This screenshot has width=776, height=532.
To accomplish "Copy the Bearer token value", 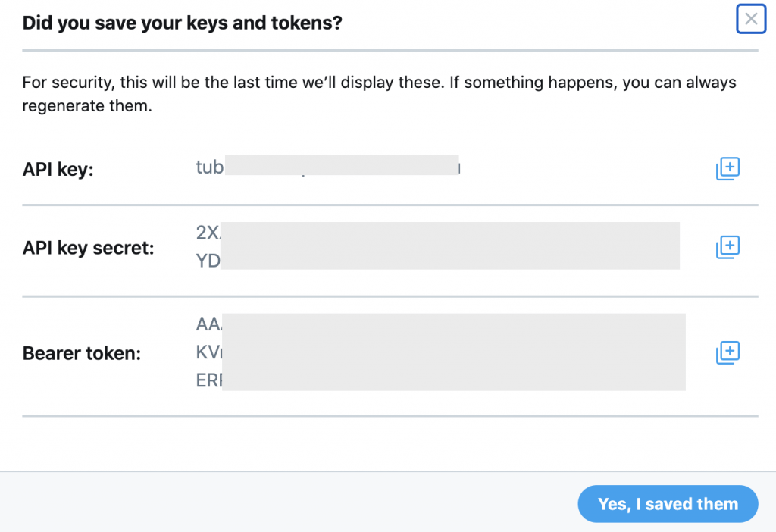I will coord(727,352).
